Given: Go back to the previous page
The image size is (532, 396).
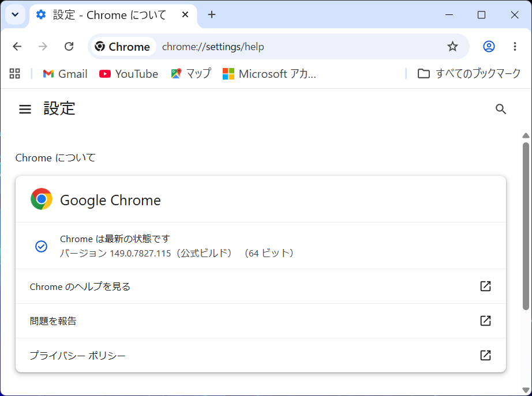Looking at the screenshot, I should click(x=17, y=47).
